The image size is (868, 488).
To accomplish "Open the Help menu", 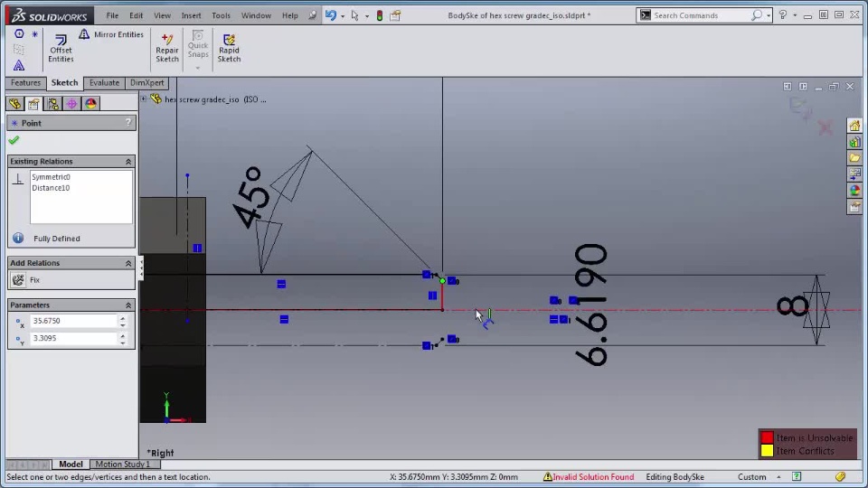I will (x=290, y=15).
